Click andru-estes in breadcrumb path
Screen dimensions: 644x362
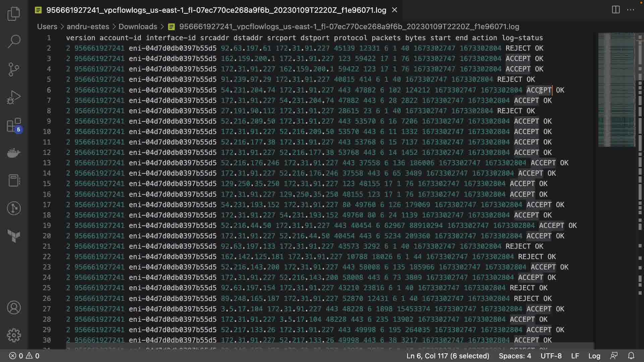pos(88,26)
